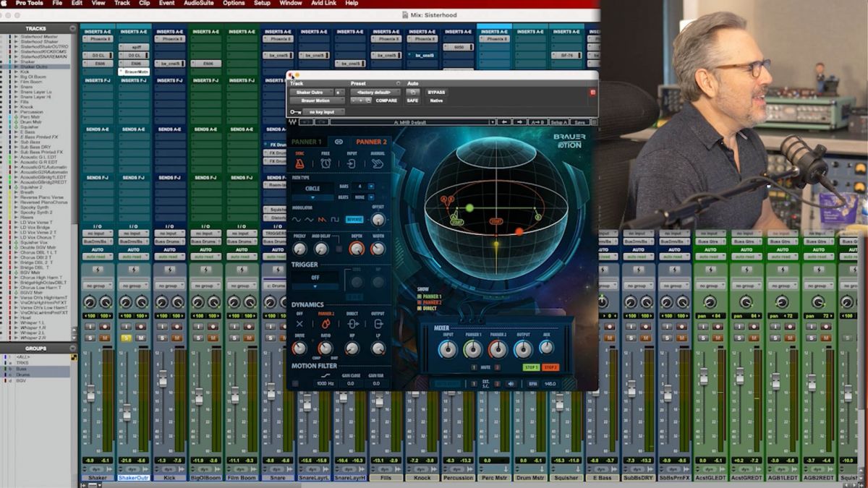Solo the Shaker Outro channel strip
868x488 pixels.
[126, 338]
